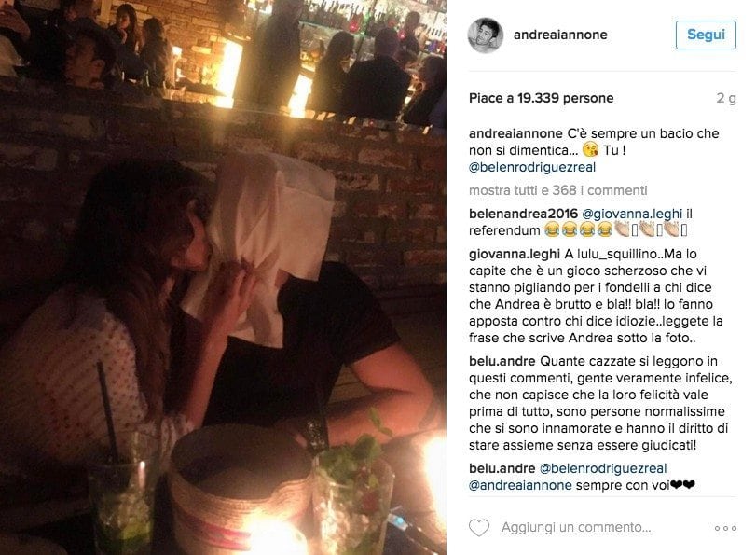Screen dimensions: 756x555
Task: Open the three-dot more options menu
Action: click(725, 529)
